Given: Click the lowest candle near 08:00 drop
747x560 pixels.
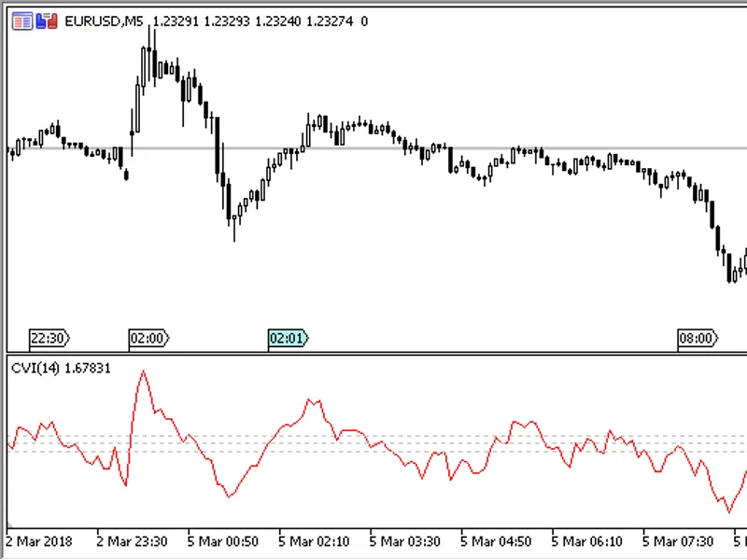Looking at the screenshot, I should 729,268.
